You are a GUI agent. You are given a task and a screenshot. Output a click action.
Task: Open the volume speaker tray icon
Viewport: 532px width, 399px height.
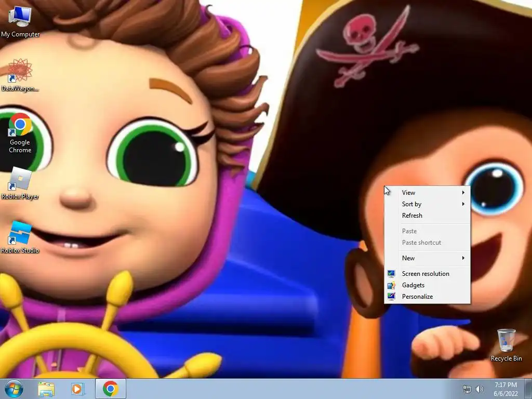[x=480, y=389]
